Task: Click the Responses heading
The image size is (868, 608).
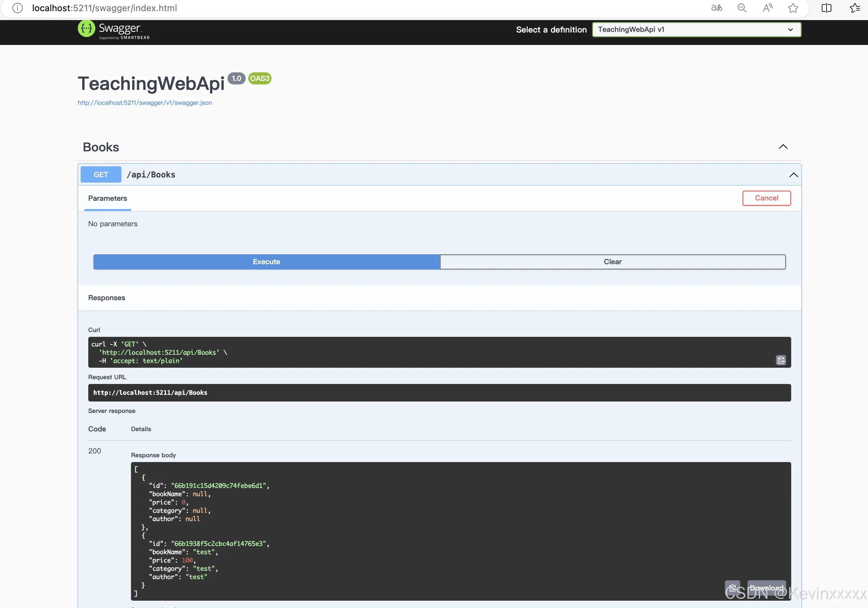Action: click(107, 298)
